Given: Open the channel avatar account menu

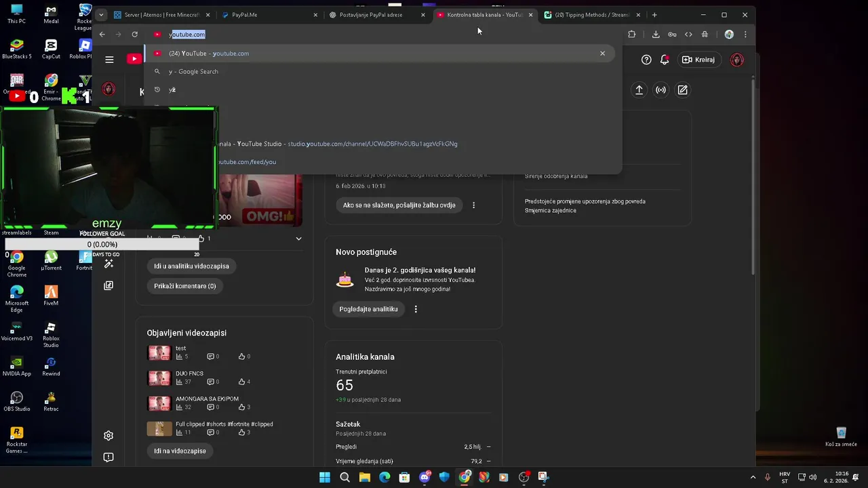Looking at the screenshot, I should 737,60.
